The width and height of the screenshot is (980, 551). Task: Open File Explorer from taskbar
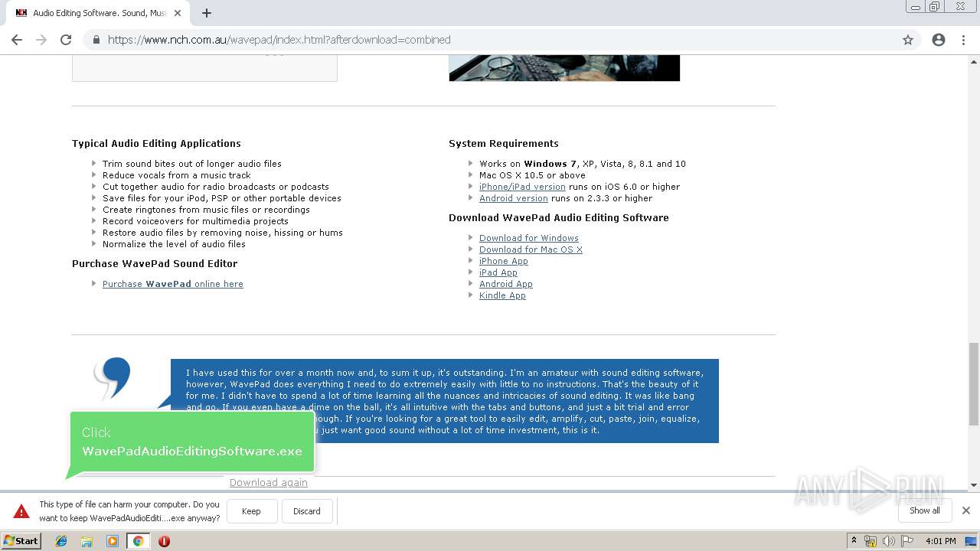pyautogui.click(x=87, y=541)
